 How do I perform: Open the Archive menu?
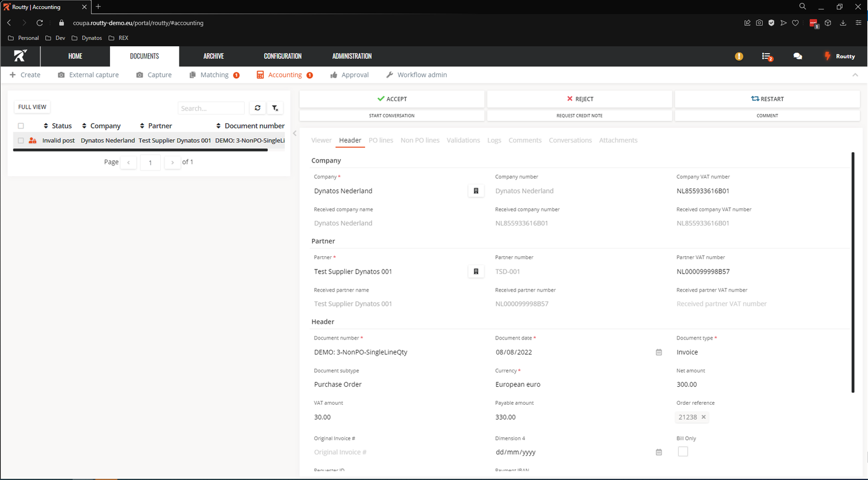pos(213,56)
